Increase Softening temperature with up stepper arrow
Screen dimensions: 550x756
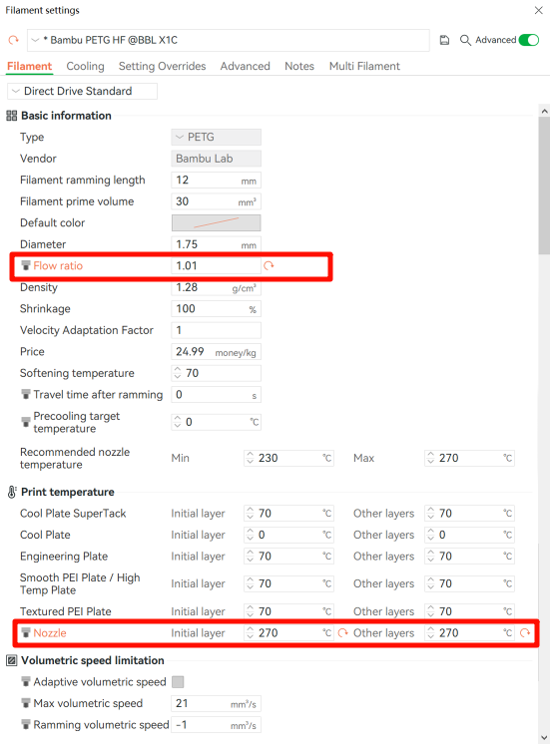177,370
